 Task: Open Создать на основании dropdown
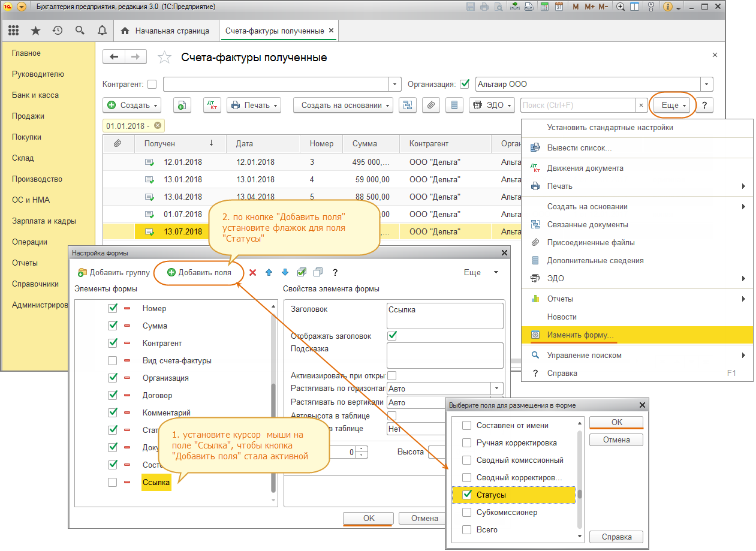343,105
